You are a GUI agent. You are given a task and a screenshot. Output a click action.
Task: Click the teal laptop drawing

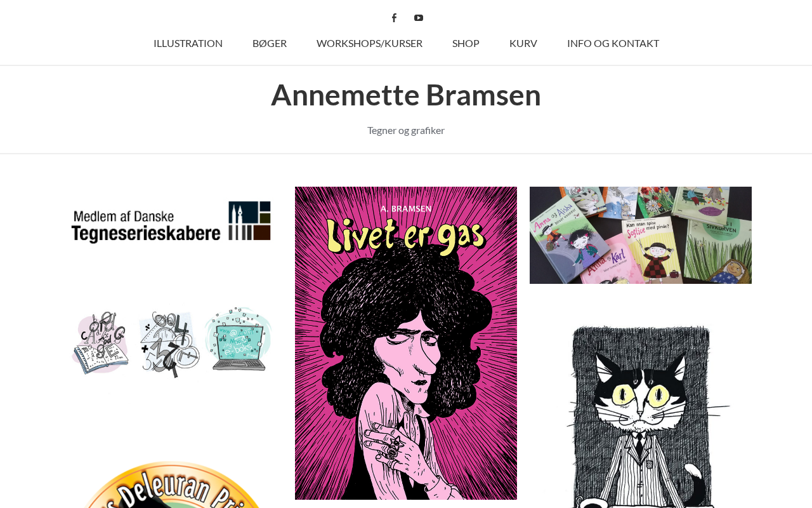(239, 340)
